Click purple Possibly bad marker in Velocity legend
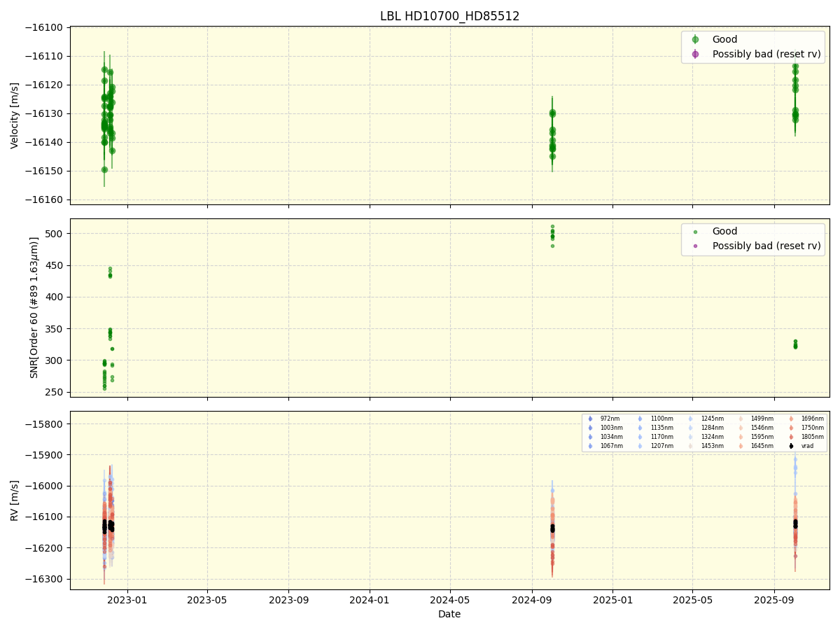 click(x=695, y=54)
